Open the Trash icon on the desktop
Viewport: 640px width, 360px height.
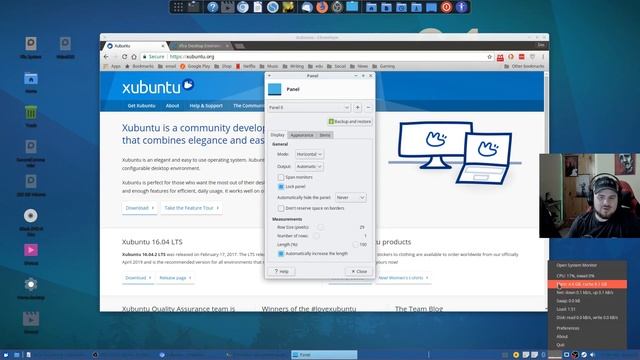pyautogui.click(x=31, y=112)
